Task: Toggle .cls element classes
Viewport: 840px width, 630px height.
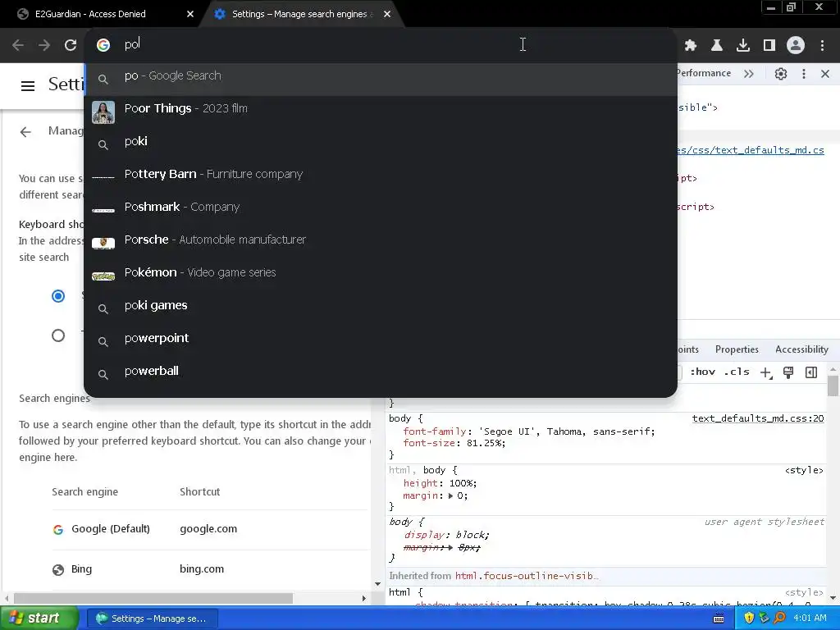Action: 737,372
